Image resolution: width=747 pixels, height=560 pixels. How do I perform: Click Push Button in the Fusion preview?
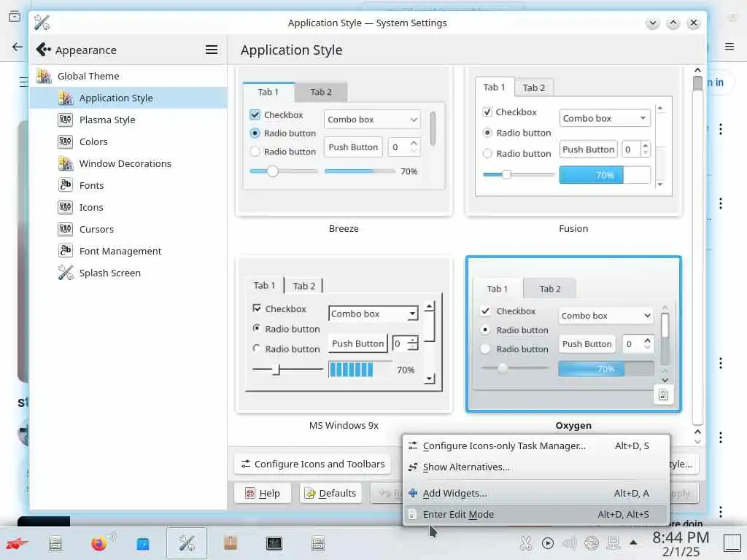click(589, 149)
